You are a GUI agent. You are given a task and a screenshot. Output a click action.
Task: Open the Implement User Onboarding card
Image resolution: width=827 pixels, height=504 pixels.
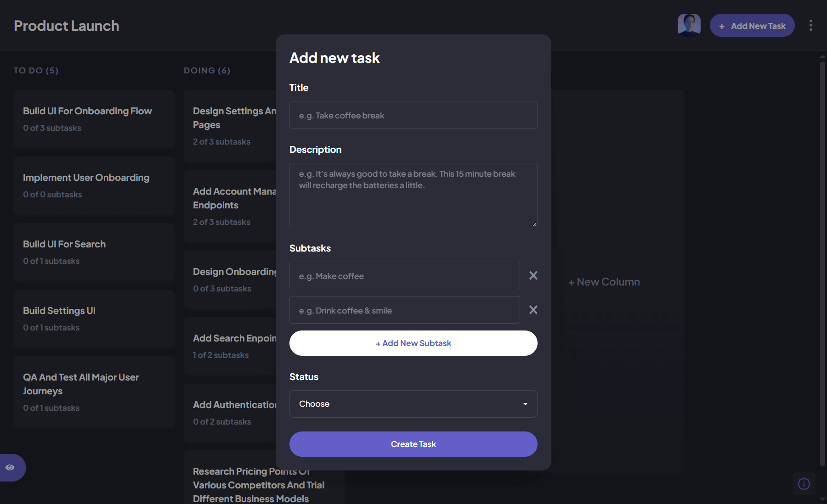[94, 185]
